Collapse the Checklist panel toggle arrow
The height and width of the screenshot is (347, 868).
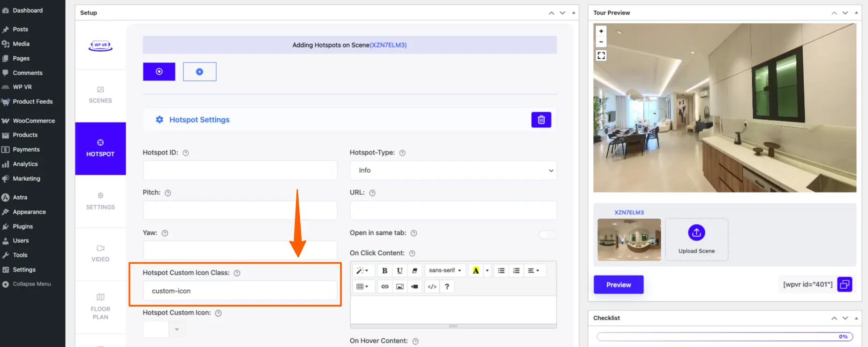[x=856, y=318]
